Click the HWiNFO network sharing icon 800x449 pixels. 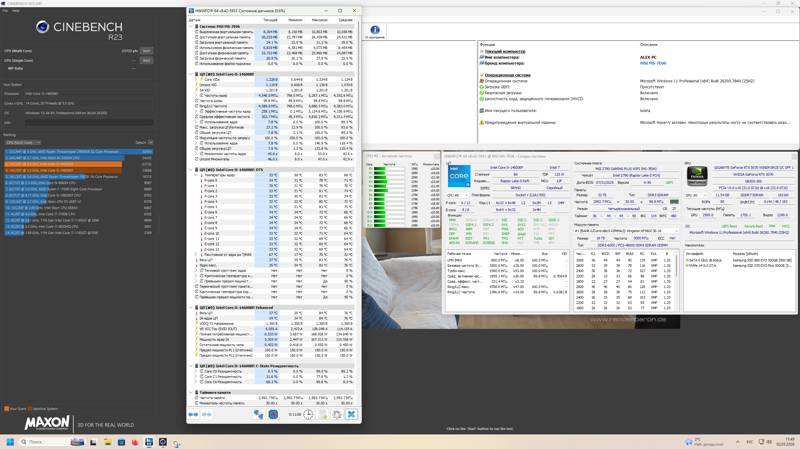coord(259,414)
